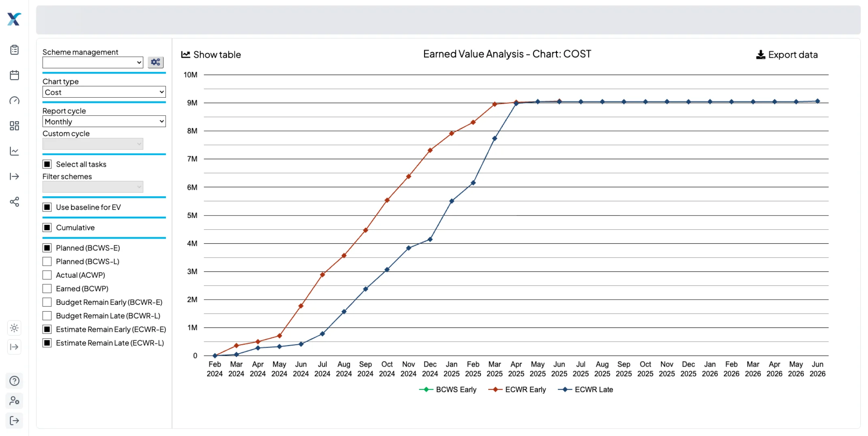
Task: Open user settings icon at bottom
Action: (15, 401)
